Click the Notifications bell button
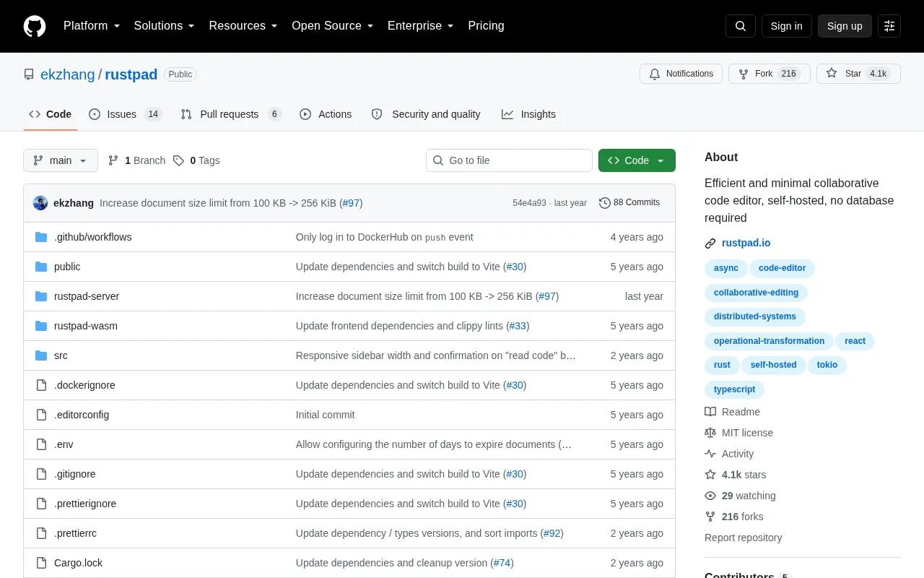924x578 pixels. click(681, 74)
